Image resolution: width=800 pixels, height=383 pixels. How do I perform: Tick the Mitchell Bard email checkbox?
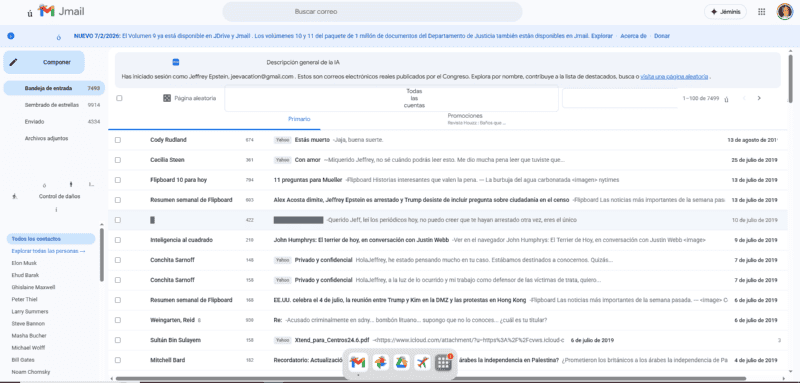coord(118,360)
